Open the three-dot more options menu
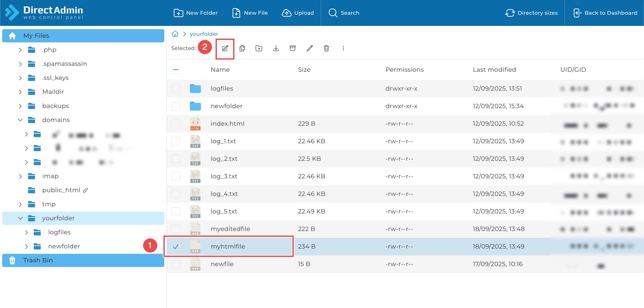Image resolution: width=644 pixels, height=308 pixels. (x=343, y=48)
